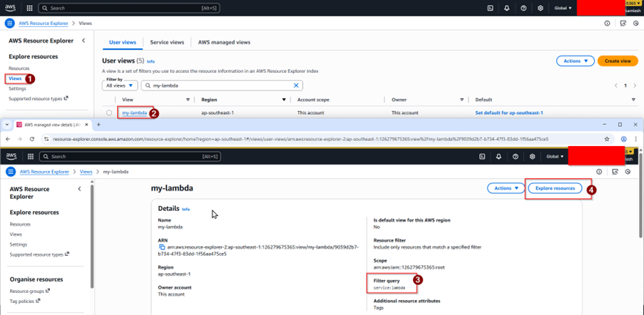Image resolution: width=644 pixels, height=315 pixels.
Task: Launch CloudShell from the upper Views window header
Action: click(x=490, y=8)
